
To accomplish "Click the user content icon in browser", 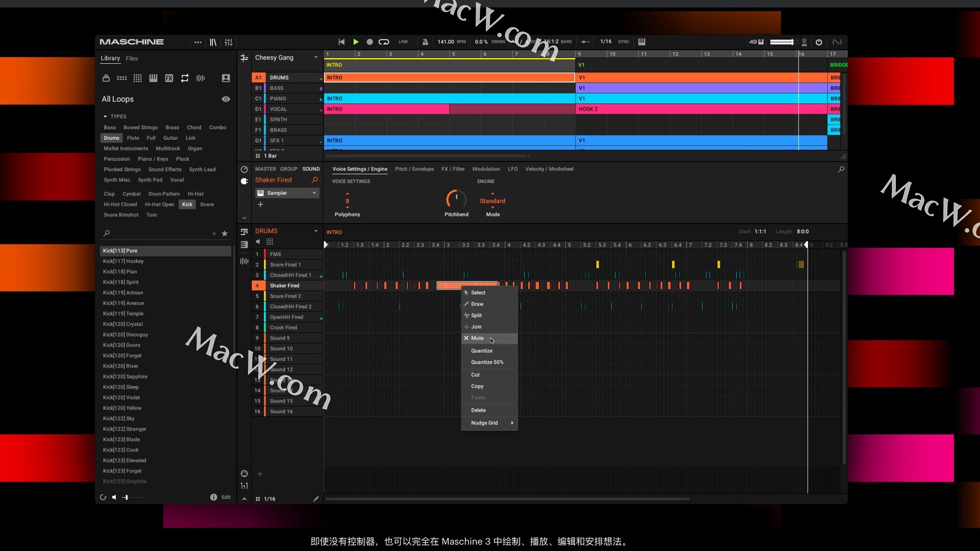I will 226,78.
